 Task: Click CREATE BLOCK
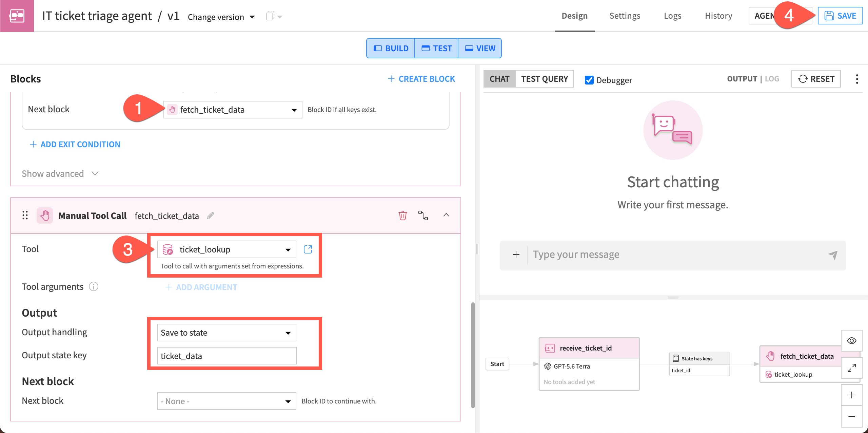[x=421, y=79]
